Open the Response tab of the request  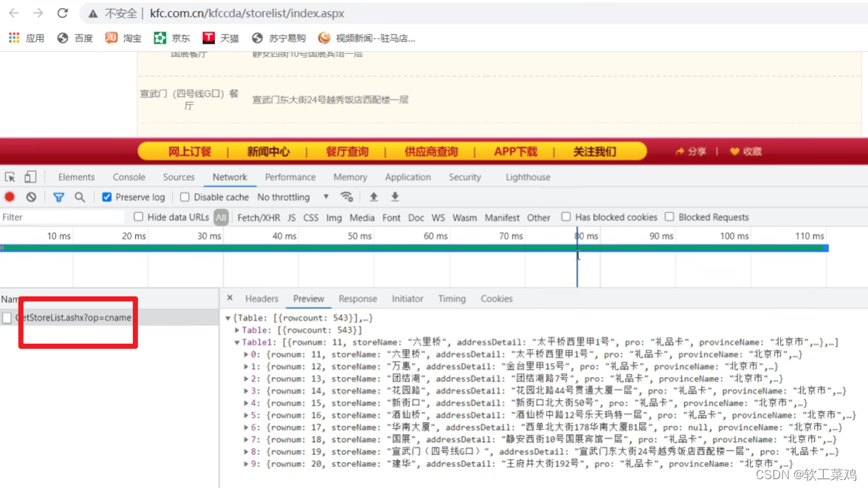tap(358, 299)
